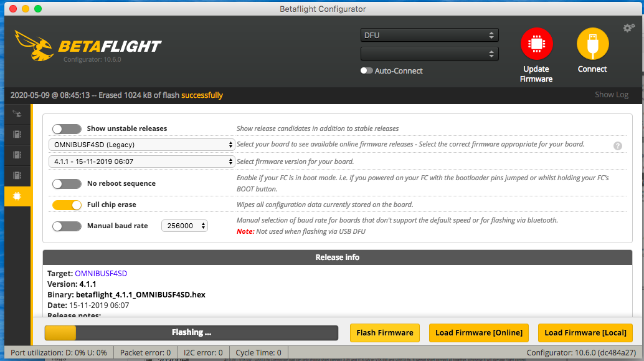Click the Binary betaflight_4.1.1_OMNIBUSF4SD.hex text
644x361 pixels.
click(126, 295)
